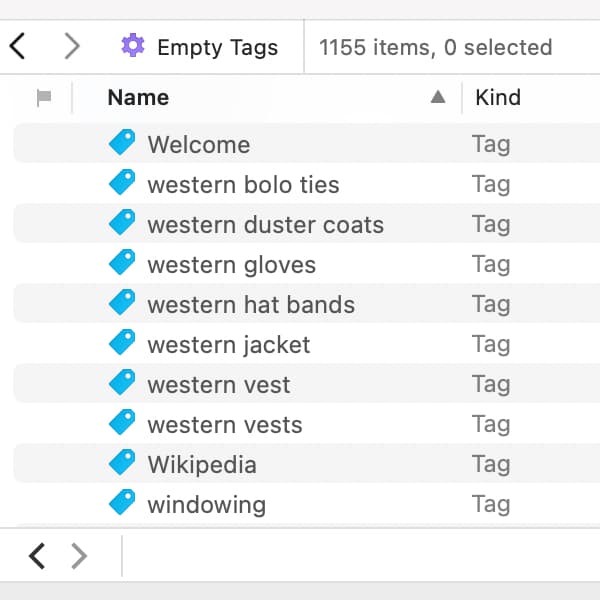Select the western hat bands tag
This screenshot has height=600, width=600.
[251, 304]
